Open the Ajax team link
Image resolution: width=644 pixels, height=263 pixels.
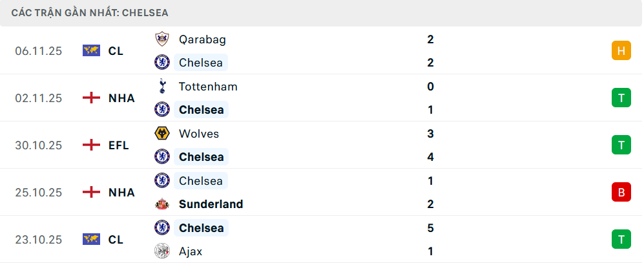pyautogui.click(x=191, y=251)
